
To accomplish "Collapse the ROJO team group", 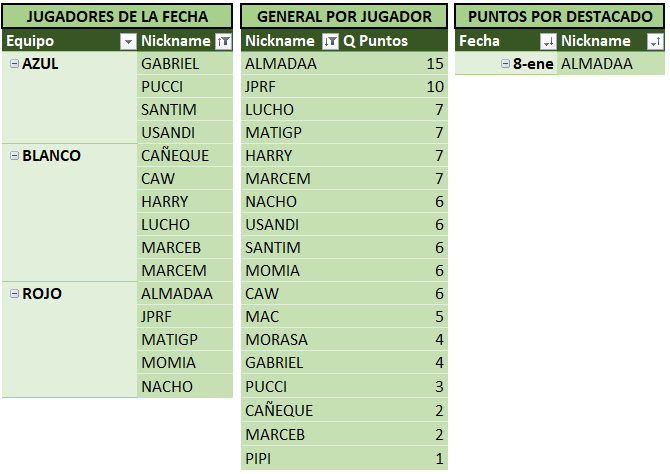I will click(x=13, y=293).
